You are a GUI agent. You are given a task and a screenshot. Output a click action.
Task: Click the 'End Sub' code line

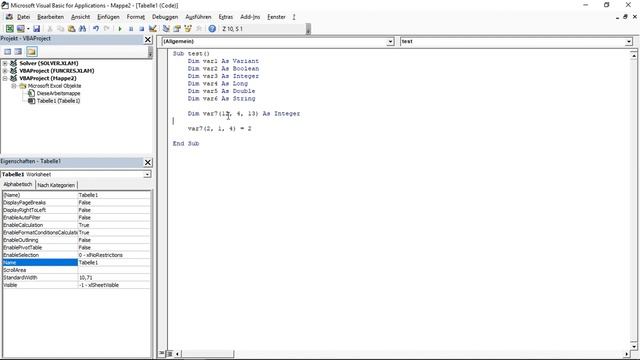[x=186, y=144]
